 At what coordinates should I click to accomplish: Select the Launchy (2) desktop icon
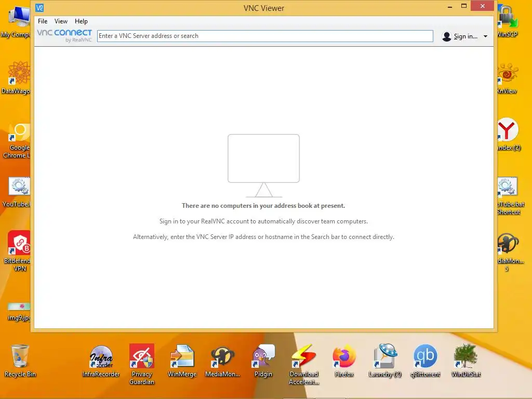pos(385,361)
